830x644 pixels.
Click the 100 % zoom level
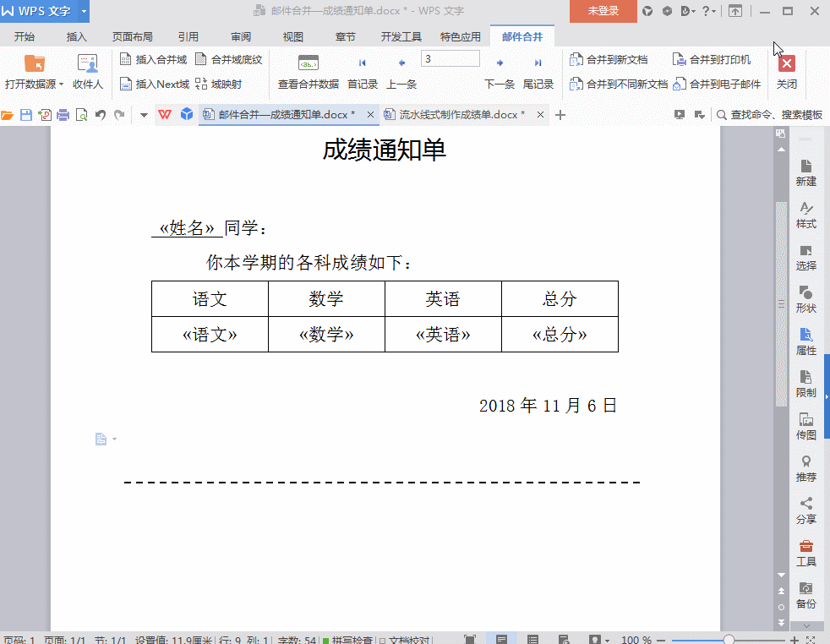636,640
